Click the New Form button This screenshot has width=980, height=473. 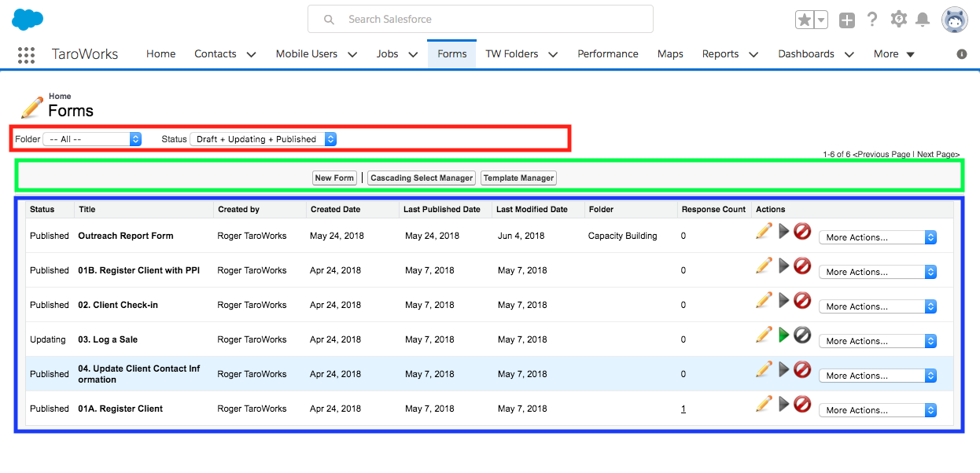tap(334, 178)
